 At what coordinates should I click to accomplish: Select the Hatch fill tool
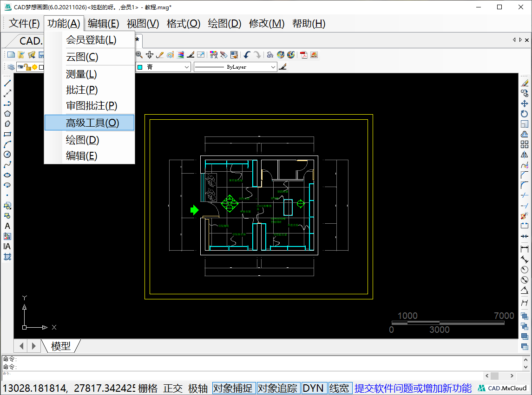click(7, 257)
